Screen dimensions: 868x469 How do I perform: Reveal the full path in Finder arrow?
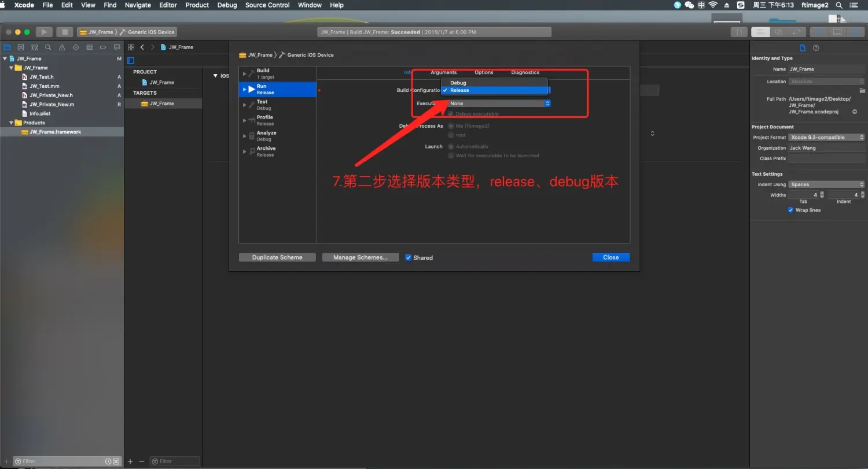[855, 112]
